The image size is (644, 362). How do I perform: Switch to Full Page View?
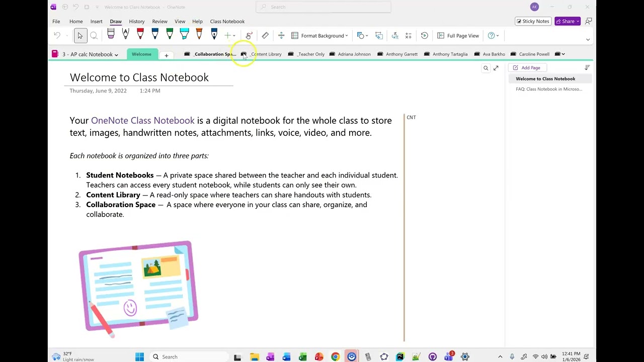[x=458, y=36]
